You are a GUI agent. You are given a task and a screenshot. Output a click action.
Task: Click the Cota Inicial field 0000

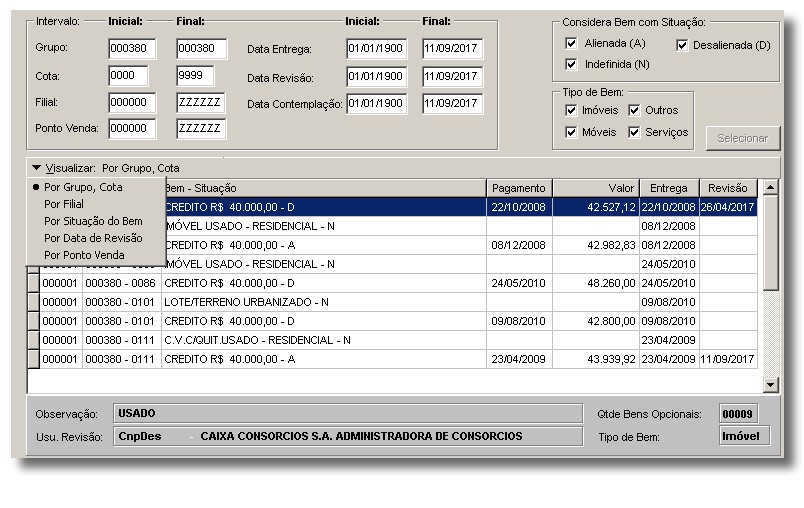pyautogui.click(x=128, y=76)
